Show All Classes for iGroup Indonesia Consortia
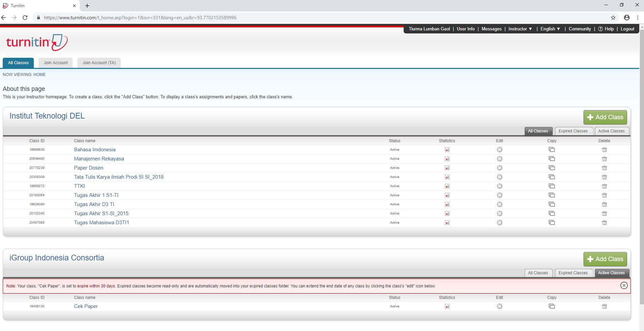 point(538,273)
